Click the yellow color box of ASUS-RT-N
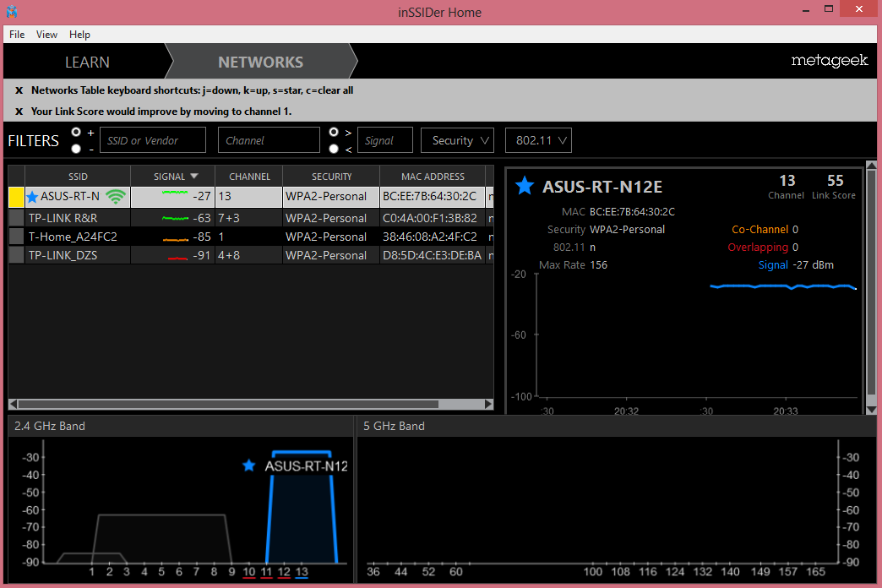The image size is (882, 588). [16, 197]
